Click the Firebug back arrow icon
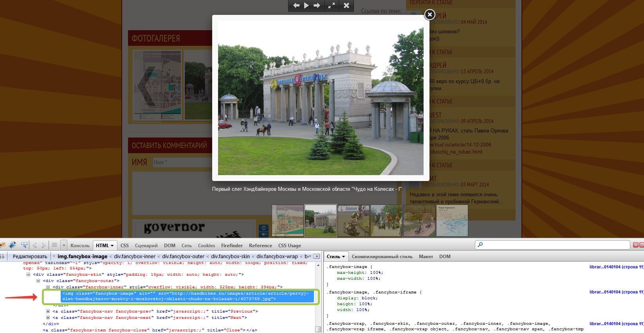The image size is (644, 333). (35, 245)
